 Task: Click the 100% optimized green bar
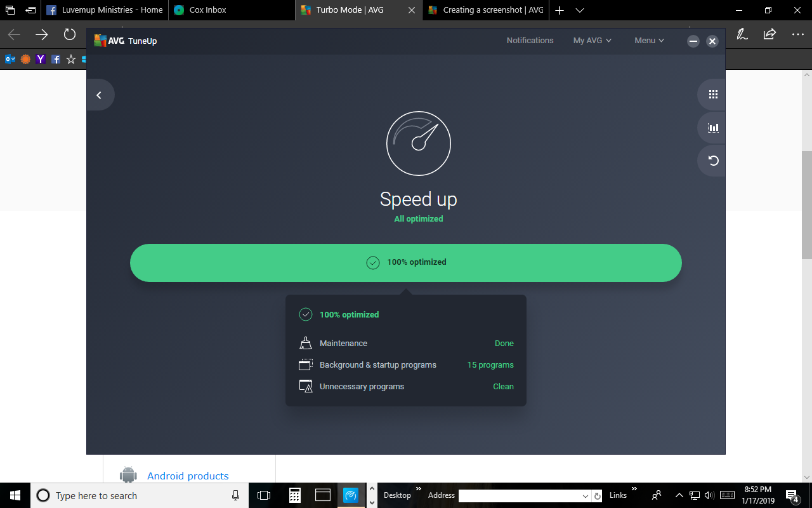(x=406, y=262)
